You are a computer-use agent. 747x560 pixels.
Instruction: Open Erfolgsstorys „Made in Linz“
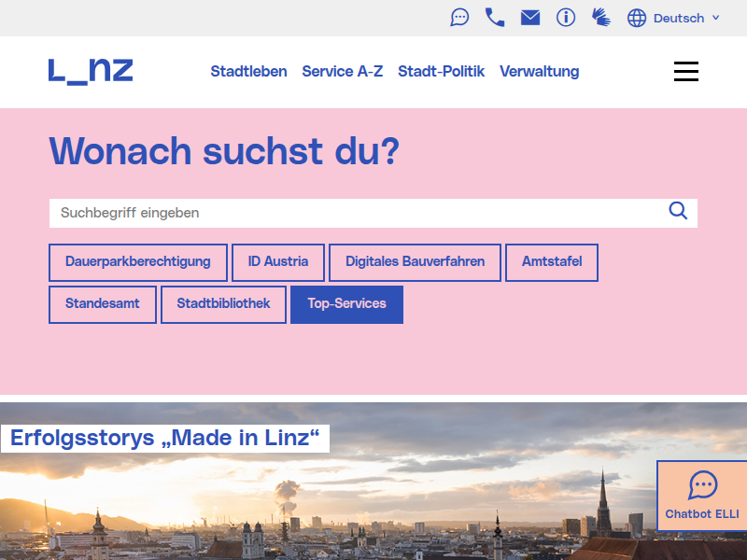click(x=164, y=437)
